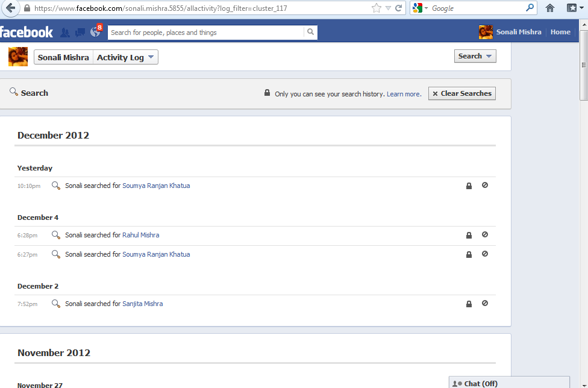
Task: Open friend requests icon
Action: (x=65, y=33)
